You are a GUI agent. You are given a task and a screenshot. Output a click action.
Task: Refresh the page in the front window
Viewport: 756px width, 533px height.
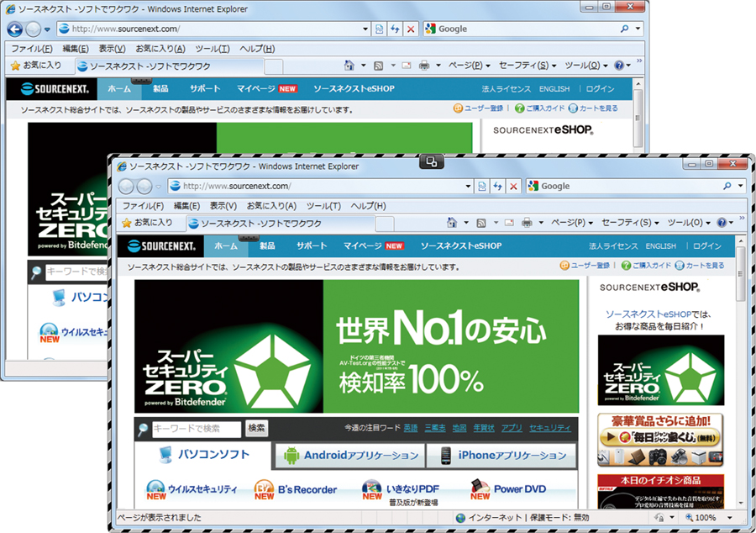pos(497,186)
